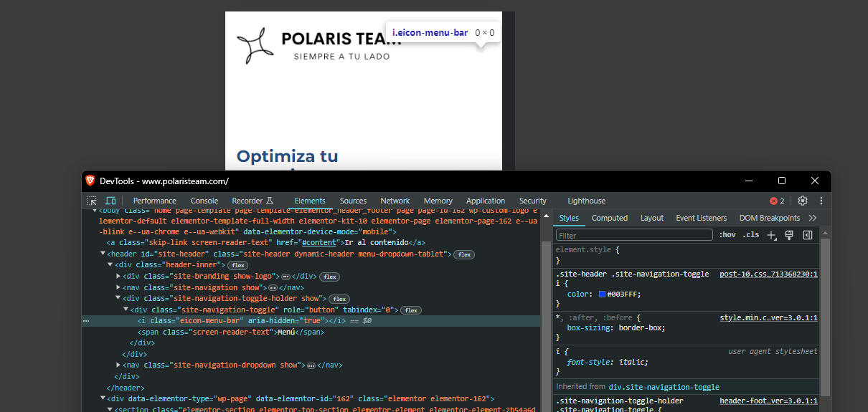Toggle flex badge on header site-header element
The height and width of the screenshot is (412, 868).
pyautogui.click(x=464, y=254)
